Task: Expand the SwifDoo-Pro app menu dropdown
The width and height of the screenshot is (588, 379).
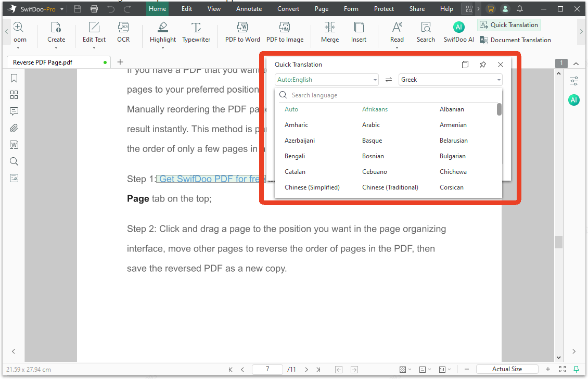Action: pos(62,9)
